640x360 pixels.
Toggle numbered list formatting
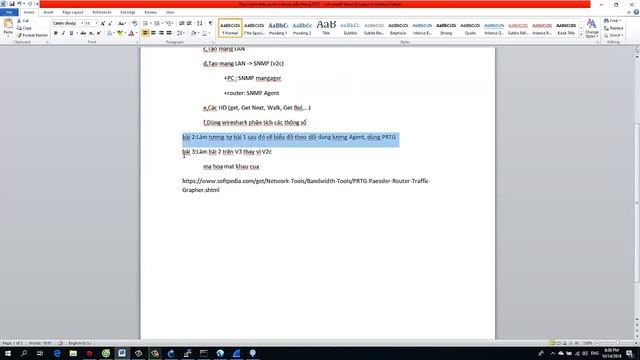pos(158,23)
